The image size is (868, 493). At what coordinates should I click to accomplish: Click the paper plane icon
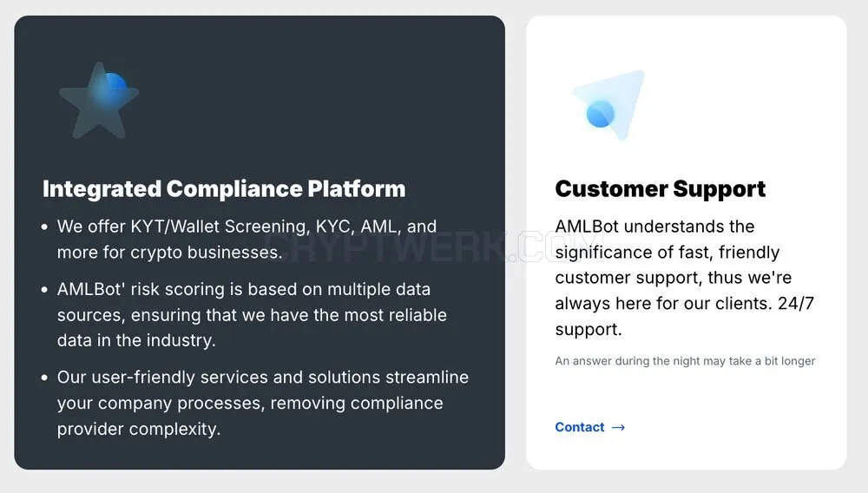[609, 104]
